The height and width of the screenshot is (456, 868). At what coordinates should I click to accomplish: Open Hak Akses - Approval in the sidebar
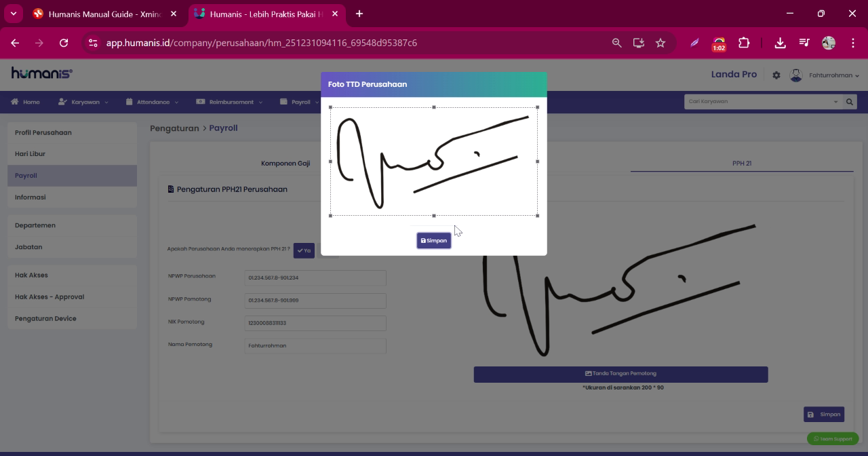tap(72, 297)
